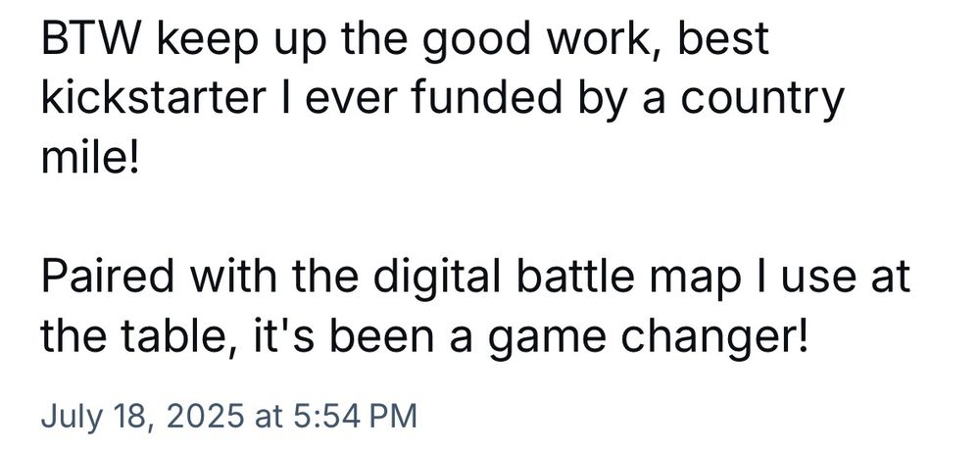Click the word "kickstarter" in the message
This screenshot has height=453, width=980.
click(x=154, y=98)
